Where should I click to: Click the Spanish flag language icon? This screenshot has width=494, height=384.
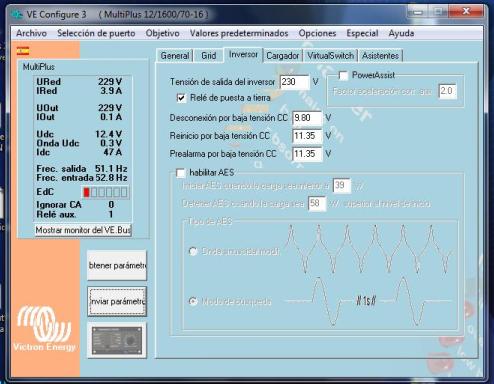23,51
